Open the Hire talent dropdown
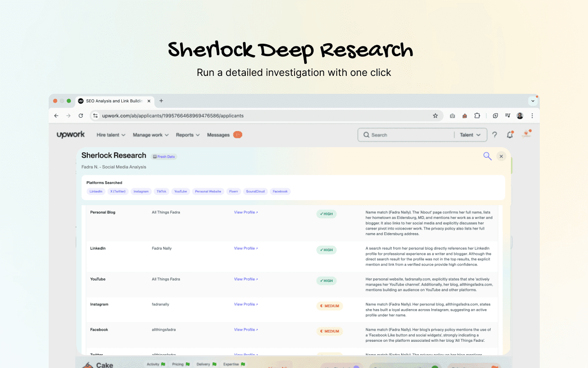The height and width of the screenshot is (368, 588). click(111, 135)
